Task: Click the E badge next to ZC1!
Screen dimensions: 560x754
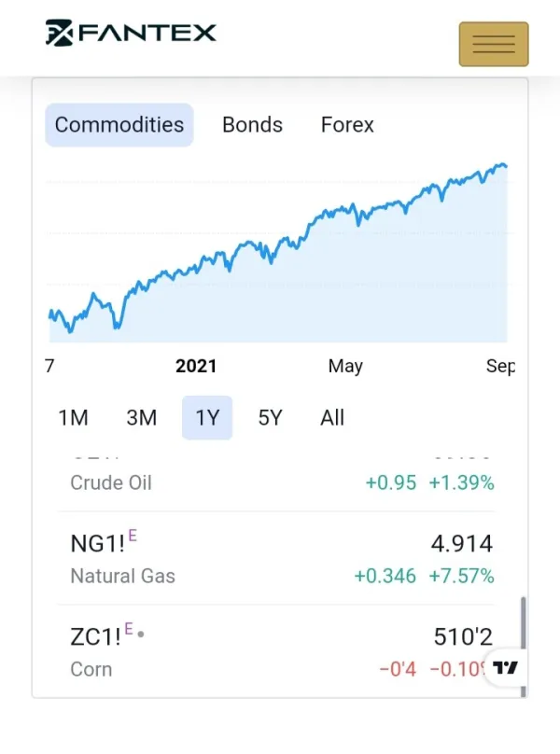Action: pos(128,629)
